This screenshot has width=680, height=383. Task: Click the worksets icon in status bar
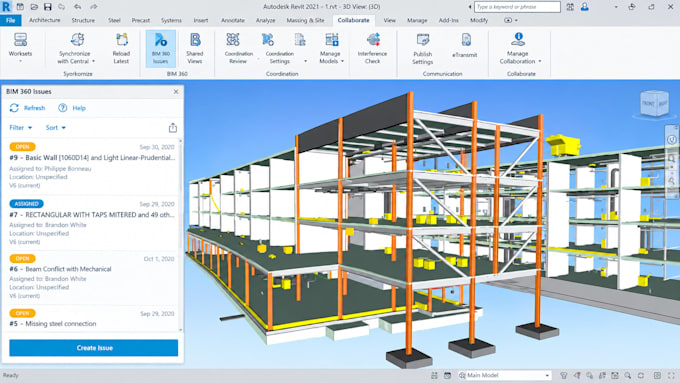point(435,375)
